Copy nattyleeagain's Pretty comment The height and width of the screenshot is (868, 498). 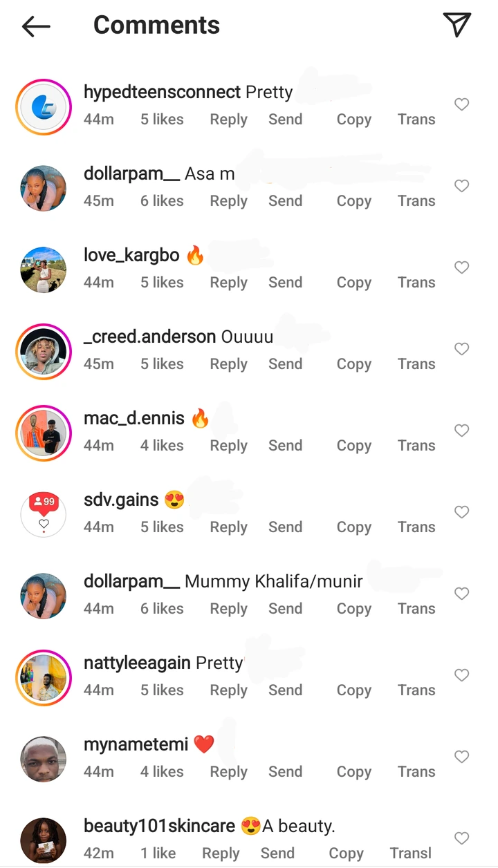[x=353, y=690]
